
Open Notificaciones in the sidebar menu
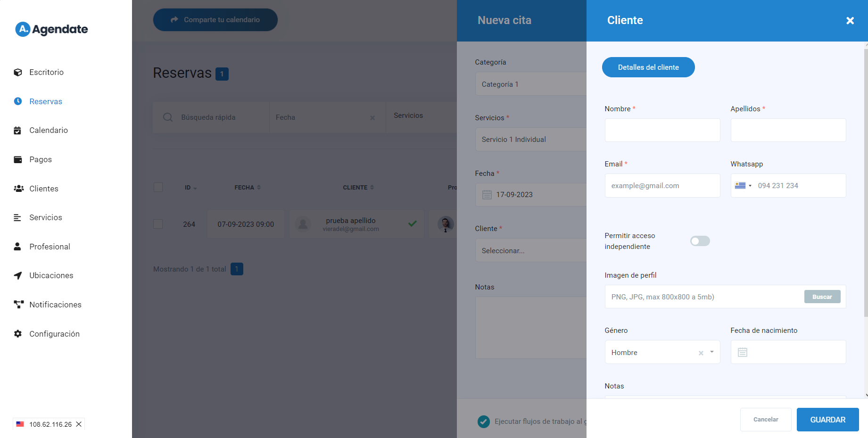coord(55,305)
